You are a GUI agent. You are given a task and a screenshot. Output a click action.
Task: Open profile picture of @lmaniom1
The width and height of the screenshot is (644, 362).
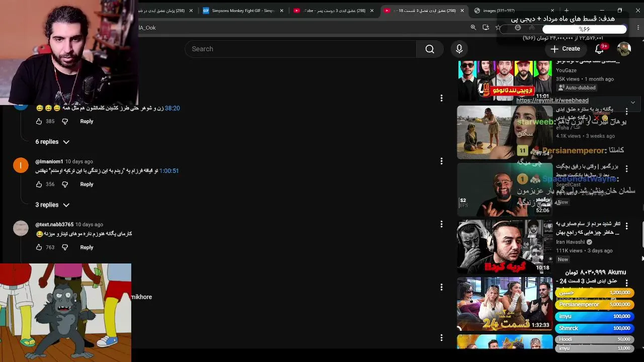(x=21, y=165)
